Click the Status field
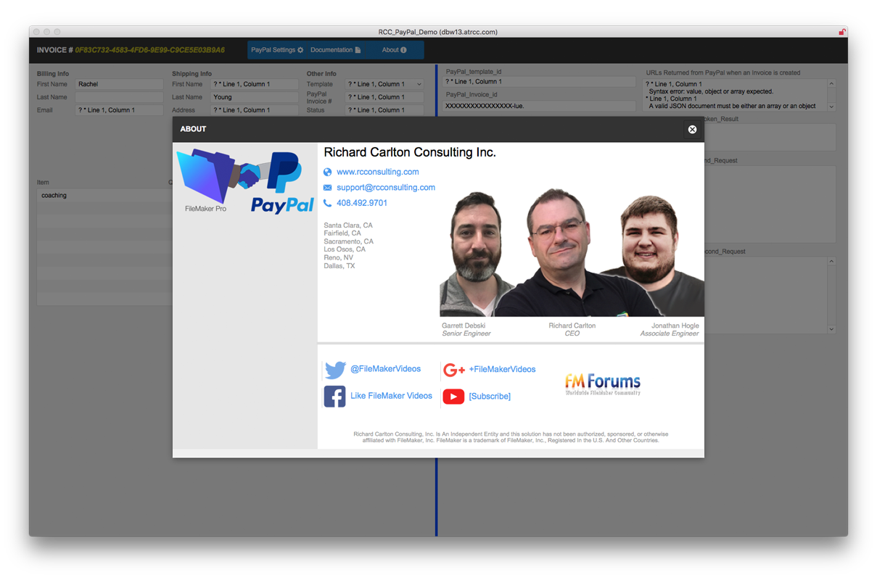The height and width of the screenshot is (588, 877). point(384,110)
